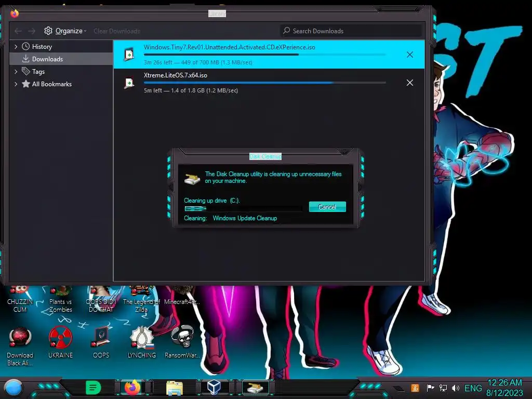The image size is (532, 399).
Task: Open the Organize dropdown menu
Action: point(65,31)
